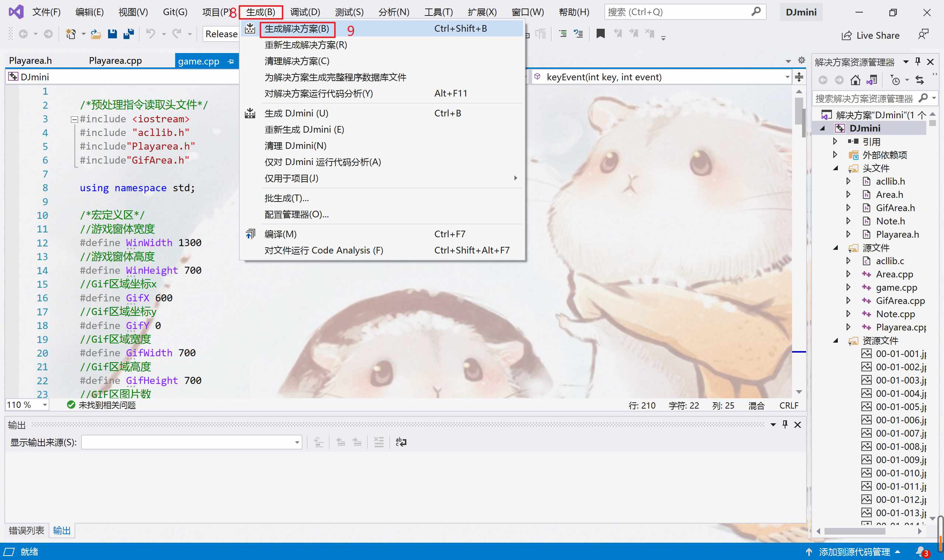Click Solution Explorer horizontal scrollbar
This screenshot has width=944, height=560.
point(854,531)
